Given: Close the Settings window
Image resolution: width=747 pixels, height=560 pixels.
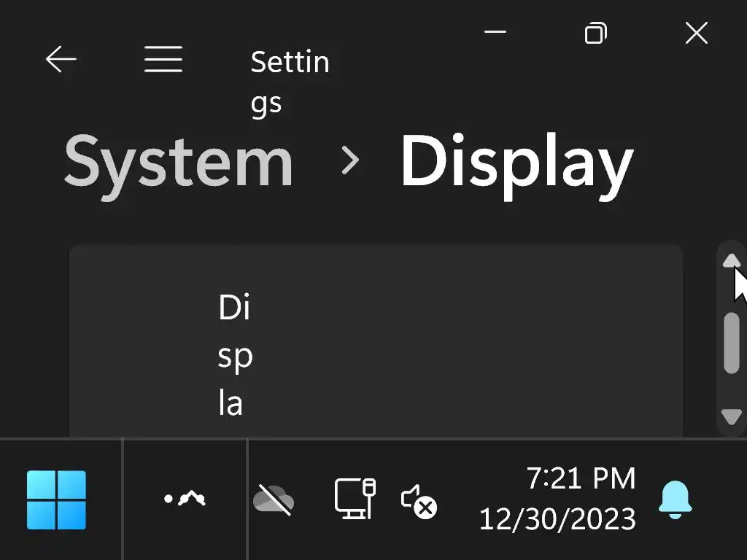Looking at the screenshot, I should (x=697, y=33).
